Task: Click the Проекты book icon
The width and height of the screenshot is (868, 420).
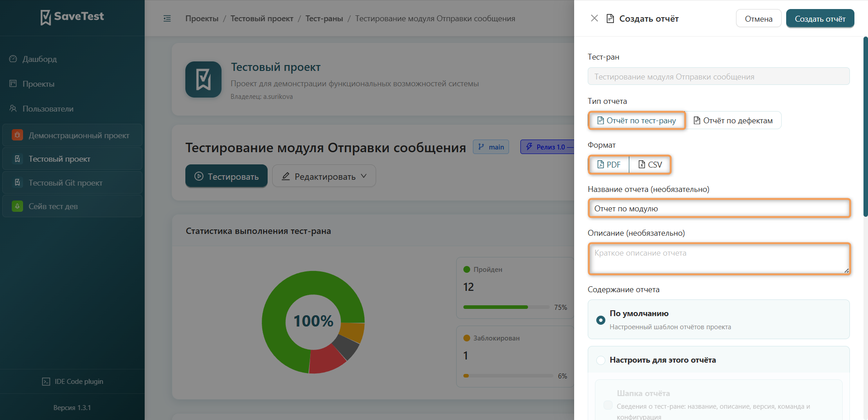Action: (13, 84)
